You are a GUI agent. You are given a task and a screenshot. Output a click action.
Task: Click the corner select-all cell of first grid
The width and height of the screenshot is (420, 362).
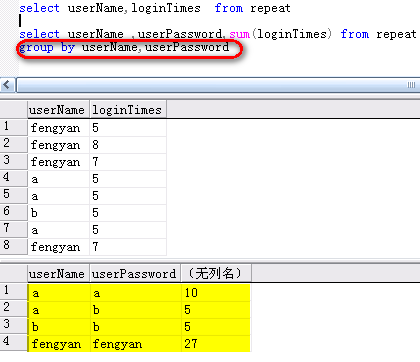coord(14,110)
